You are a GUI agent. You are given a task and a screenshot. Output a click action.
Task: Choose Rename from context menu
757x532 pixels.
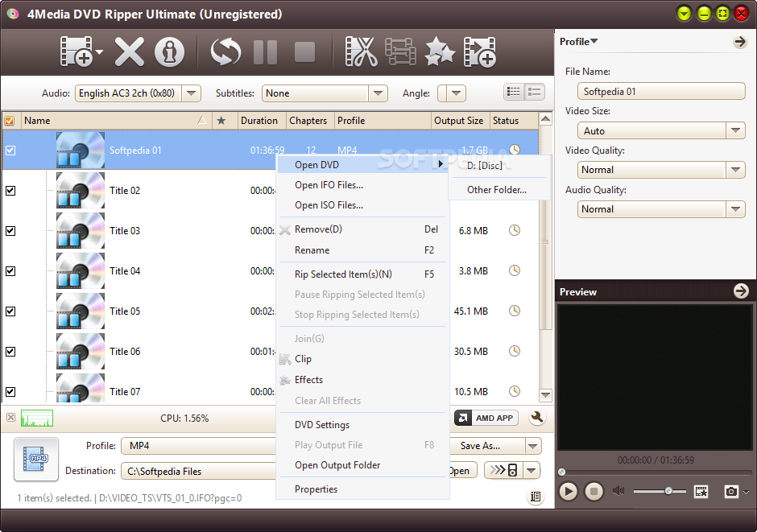[x=362, y=250]
